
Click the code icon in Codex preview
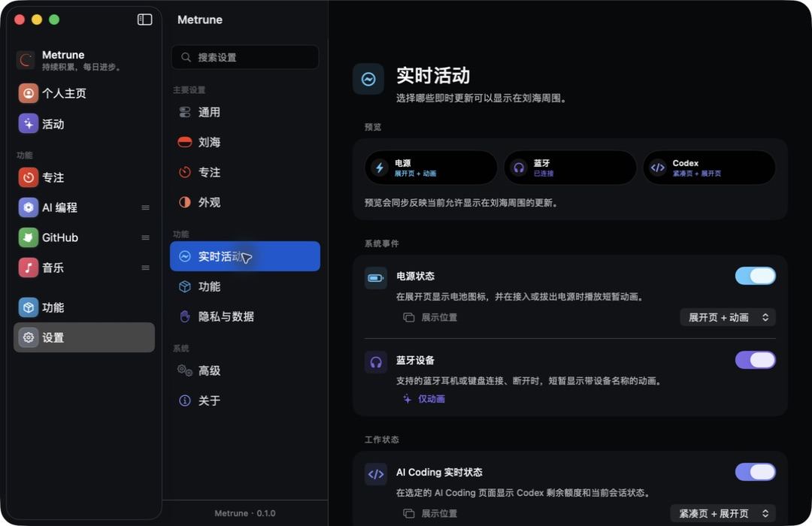click(657, 168)
